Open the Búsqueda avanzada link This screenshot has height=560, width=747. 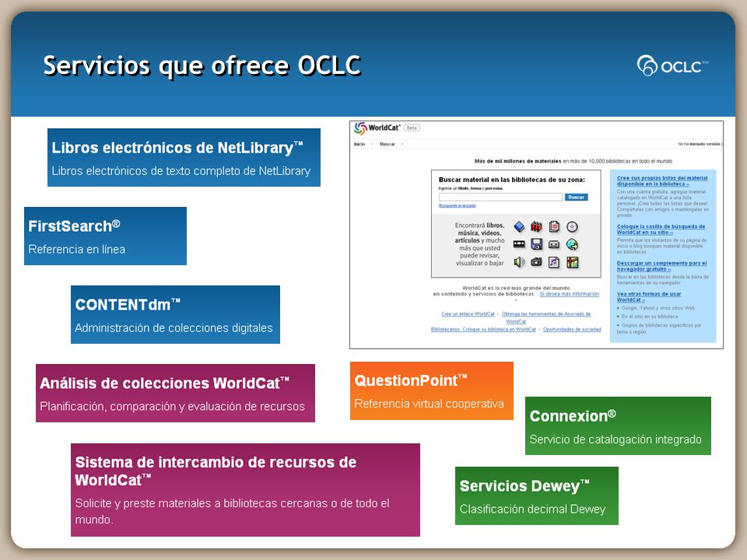pyautogui.click(x=457, y=205)
